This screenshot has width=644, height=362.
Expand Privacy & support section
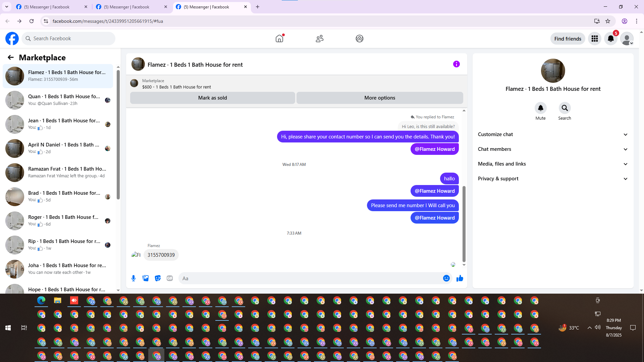[553, 179]
